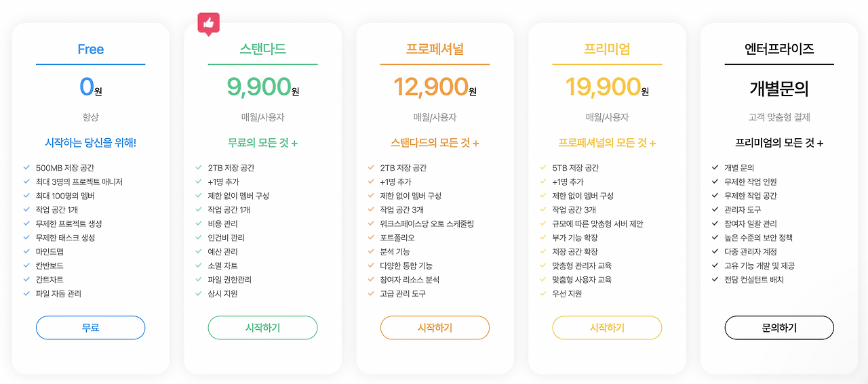Click the 워크스페이스당 오토 스케줄링 feature
868x384 pixels.
427,223
